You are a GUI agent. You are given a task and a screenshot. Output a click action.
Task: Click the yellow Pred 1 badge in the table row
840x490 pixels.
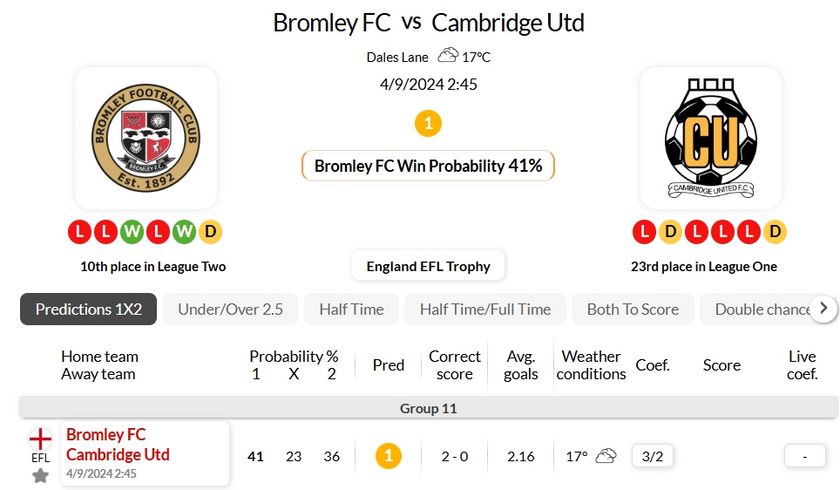point(388,456)
